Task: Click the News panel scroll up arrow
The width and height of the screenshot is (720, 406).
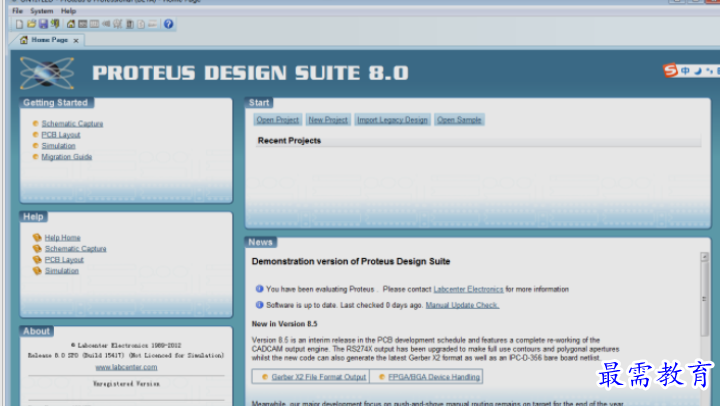Action: tap(704, 257)
